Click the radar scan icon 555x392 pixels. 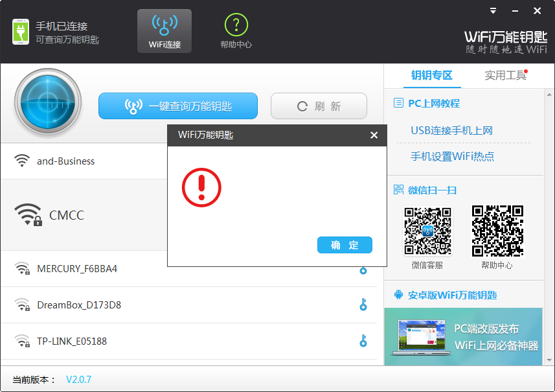[x=48, y=102]
